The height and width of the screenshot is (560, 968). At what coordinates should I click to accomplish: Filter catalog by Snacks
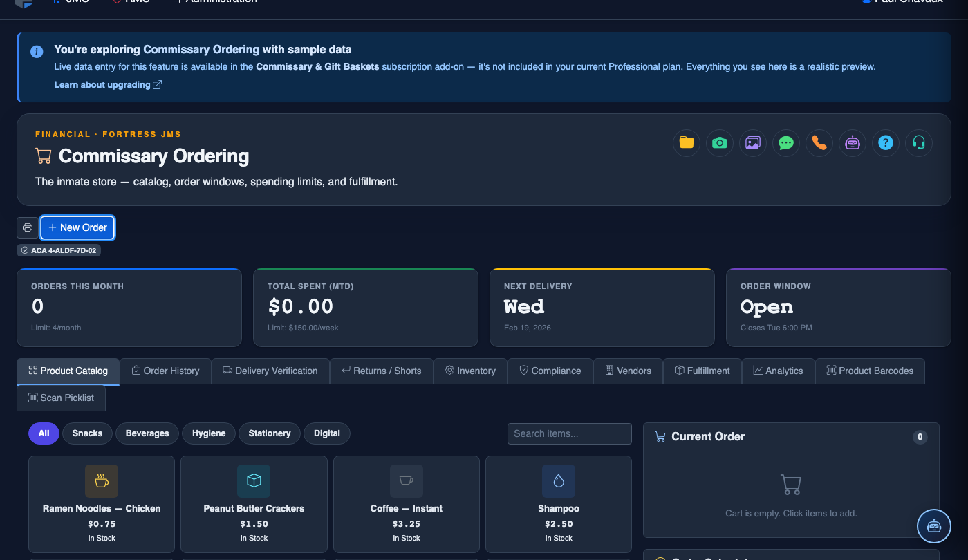(88, 433)
